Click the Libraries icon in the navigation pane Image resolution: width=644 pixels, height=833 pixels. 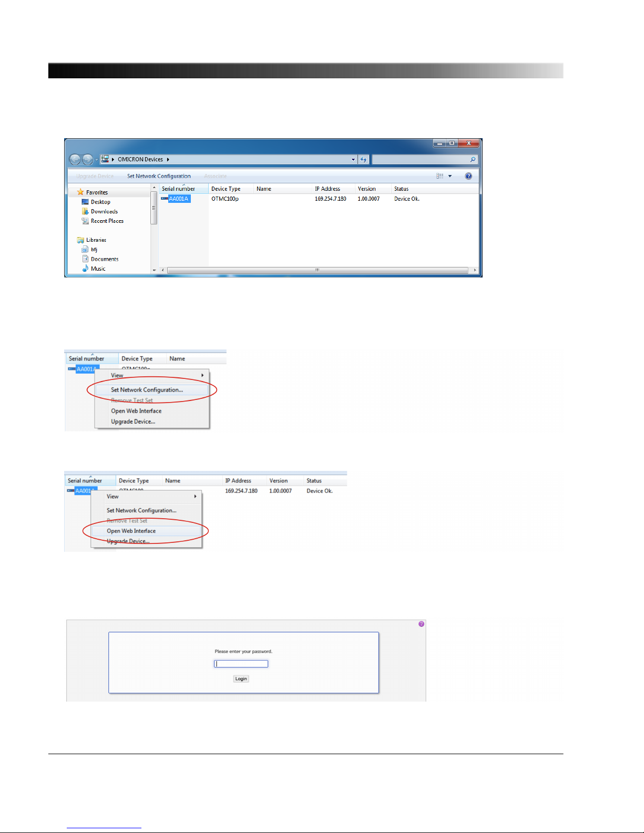80,240
